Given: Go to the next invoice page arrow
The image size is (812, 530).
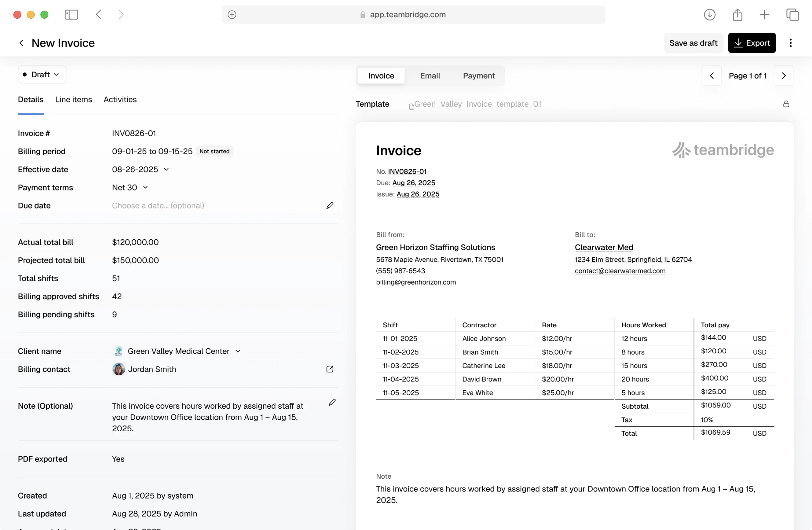Looking at the screenshot, I should (784, 76).
